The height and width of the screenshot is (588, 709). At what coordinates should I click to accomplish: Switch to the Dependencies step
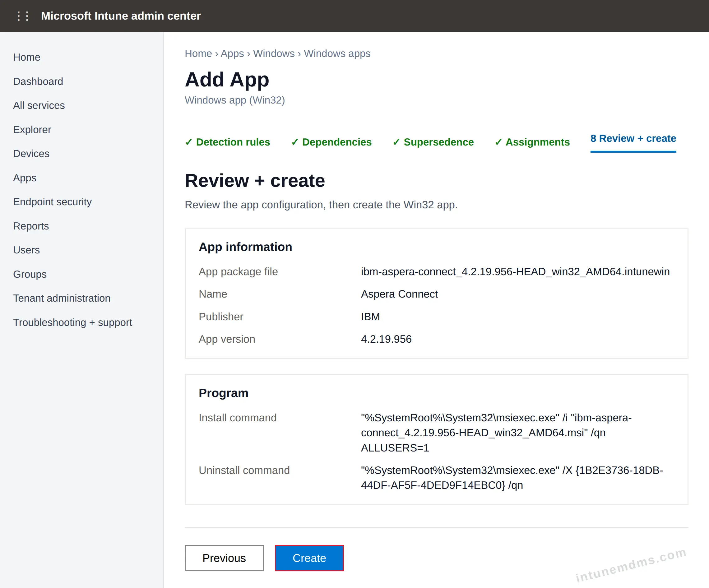point(331,142)
